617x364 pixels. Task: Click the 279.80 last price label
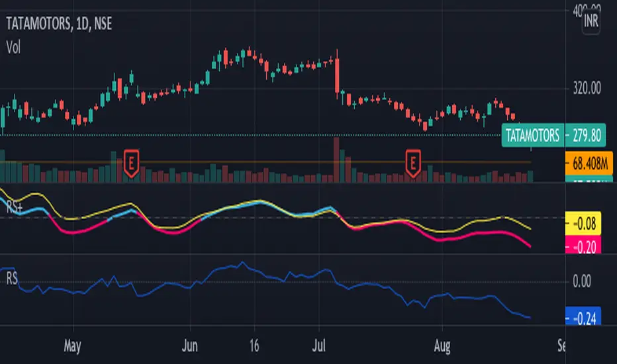point(585,136)
